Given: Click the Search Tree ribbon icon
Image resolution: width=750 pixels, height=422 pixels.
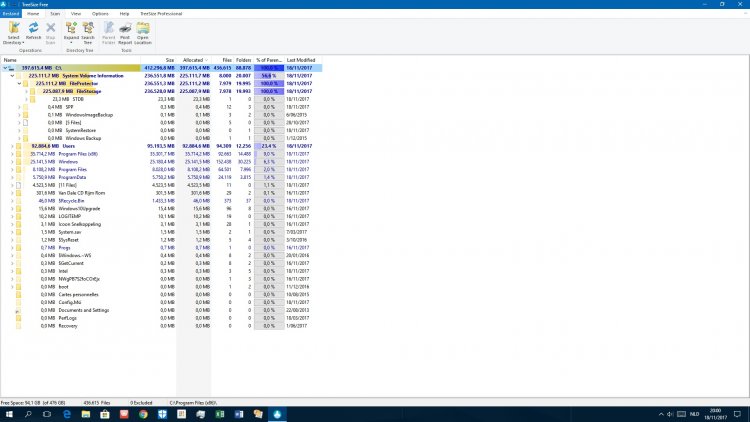Looking at the screenshot, I should [88, 31].
